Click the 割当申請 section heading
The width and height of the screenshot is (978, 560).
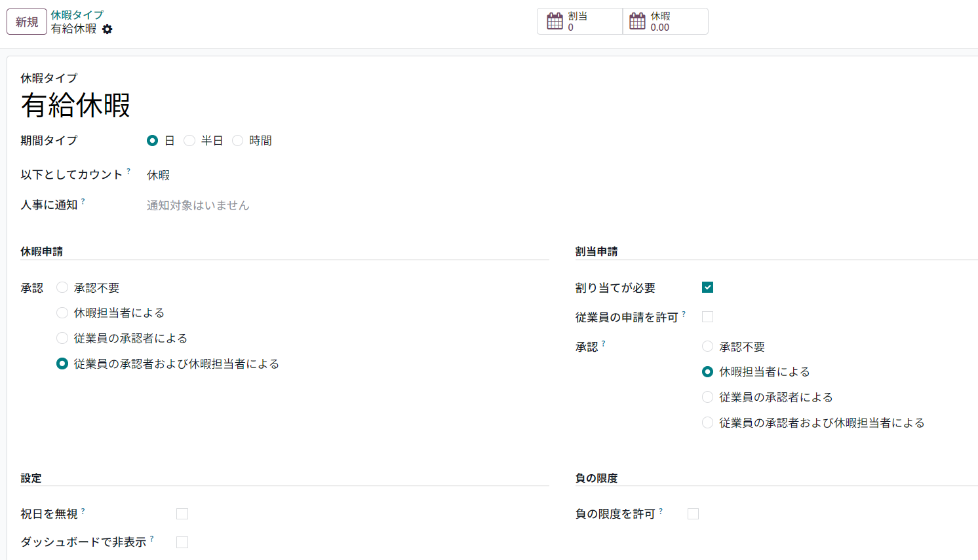597,252
